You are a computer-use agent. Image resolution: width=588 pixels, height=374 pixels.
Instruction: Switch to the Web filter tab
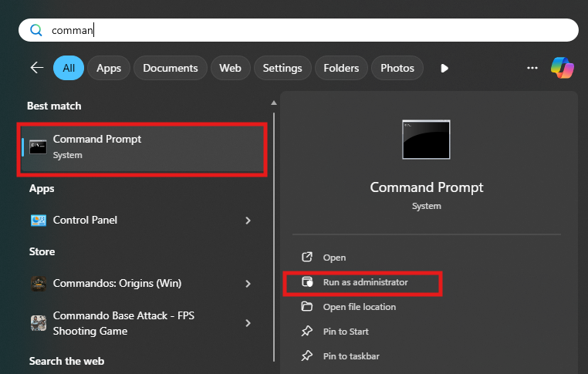pyautogui.click(x=230, y=68)
